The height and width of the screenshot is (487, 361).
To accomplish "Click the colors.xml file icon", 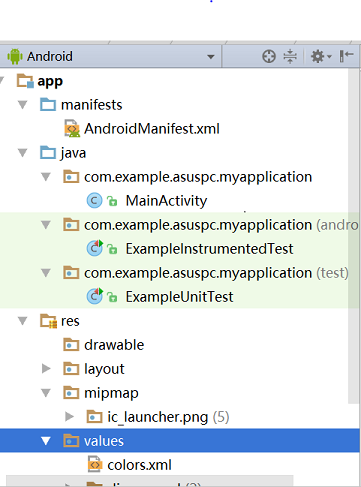I will click(95, 464).
